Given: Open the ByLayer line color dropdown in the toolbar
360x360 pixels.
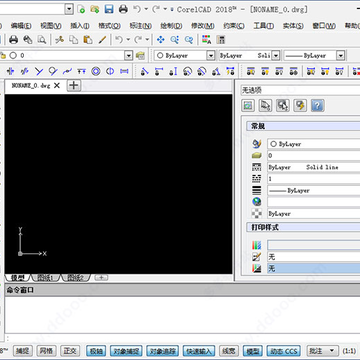Looking at the screenshot, I should [210, 55].
